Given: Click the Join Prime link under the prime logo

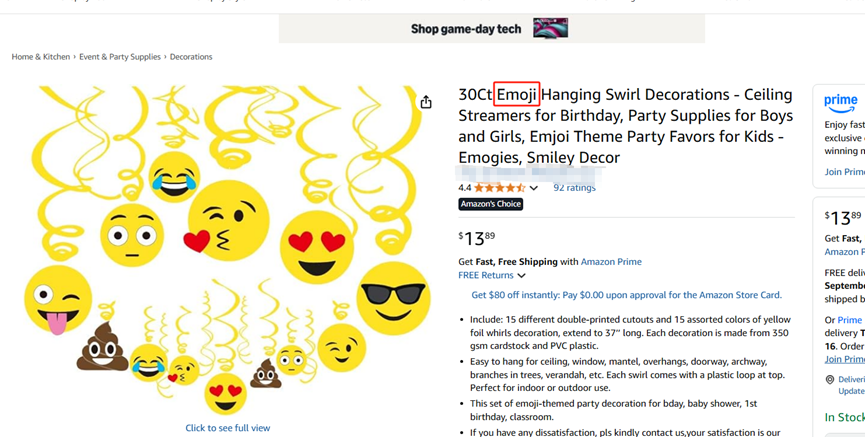Looking at the screenshot, I should click(x=844, y=172).
